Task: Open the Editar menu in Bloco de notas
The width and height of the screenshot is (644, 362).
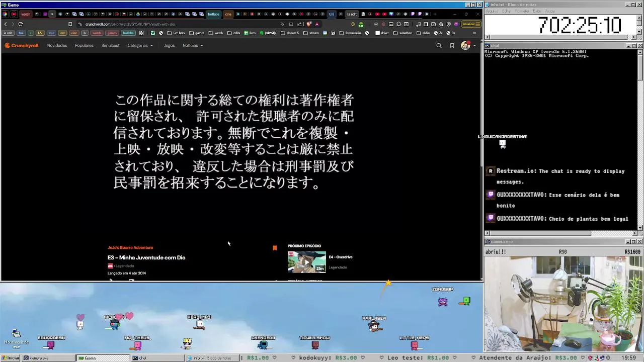Action: click(506, 11)
